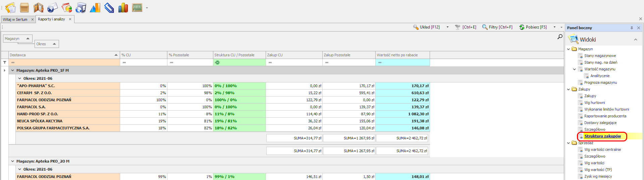Open Filtry [Ctrl+F] from the toolbar
644x180 pixels.
coord(497,27)
